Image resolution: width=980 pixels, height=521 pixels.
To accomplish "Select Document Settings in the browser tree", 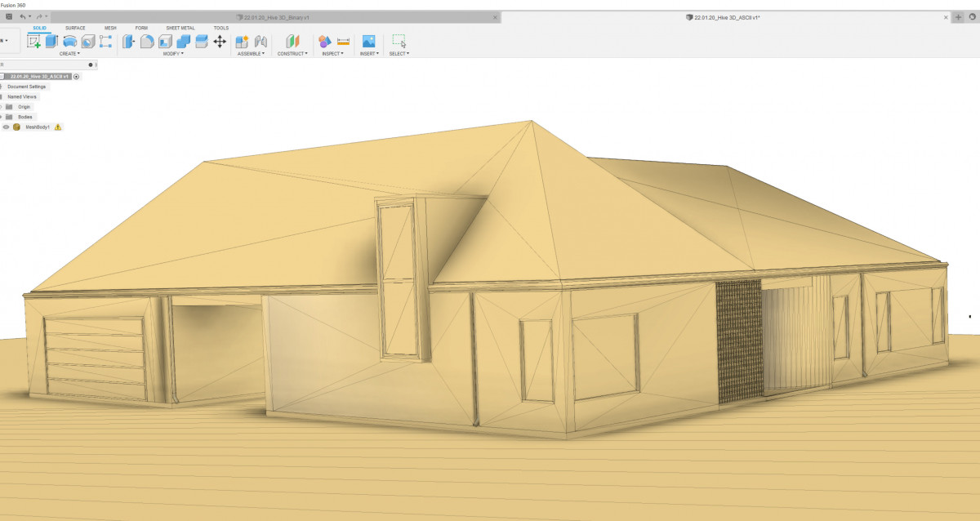I will coord(27,87).
